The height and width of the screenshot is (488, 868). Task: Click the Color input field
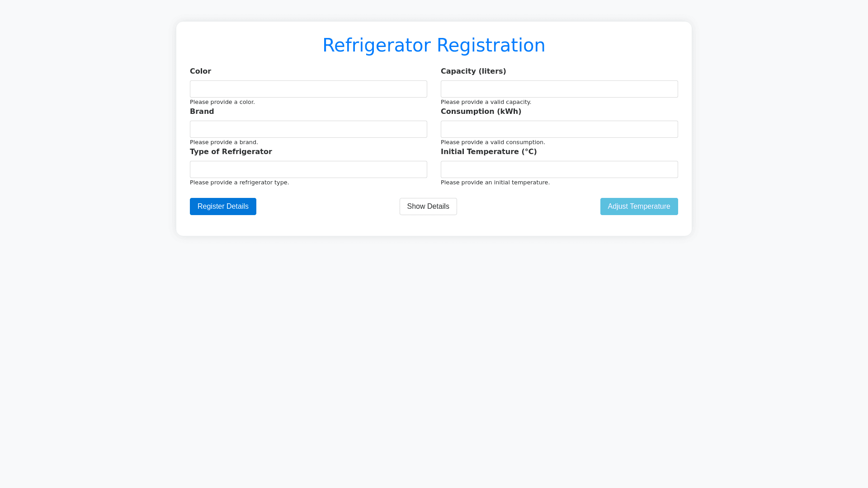[x=308, y=89]
